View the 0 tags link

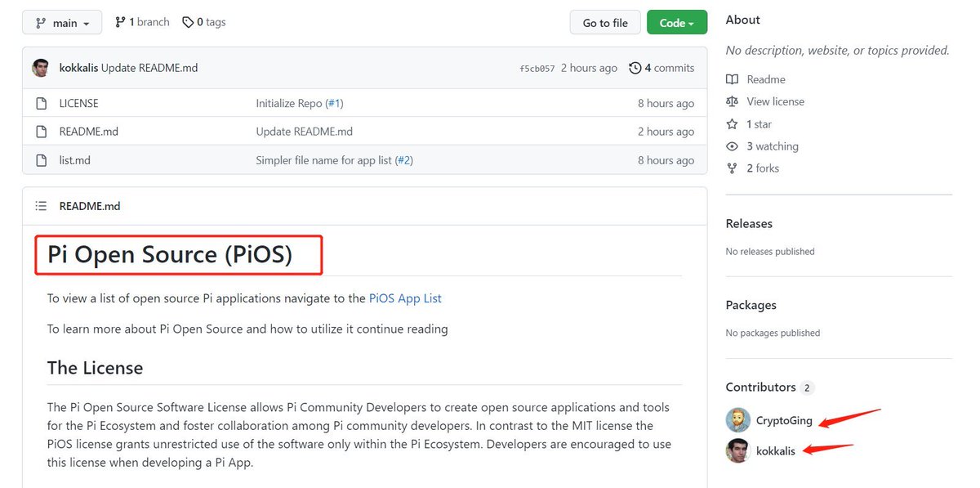click(204, 22)
